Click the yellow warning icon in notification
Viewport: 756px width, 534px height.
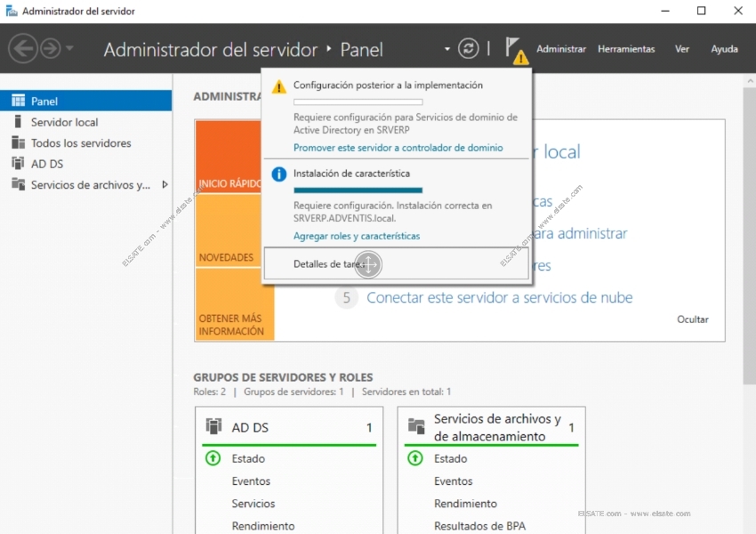tap(278, 87)
